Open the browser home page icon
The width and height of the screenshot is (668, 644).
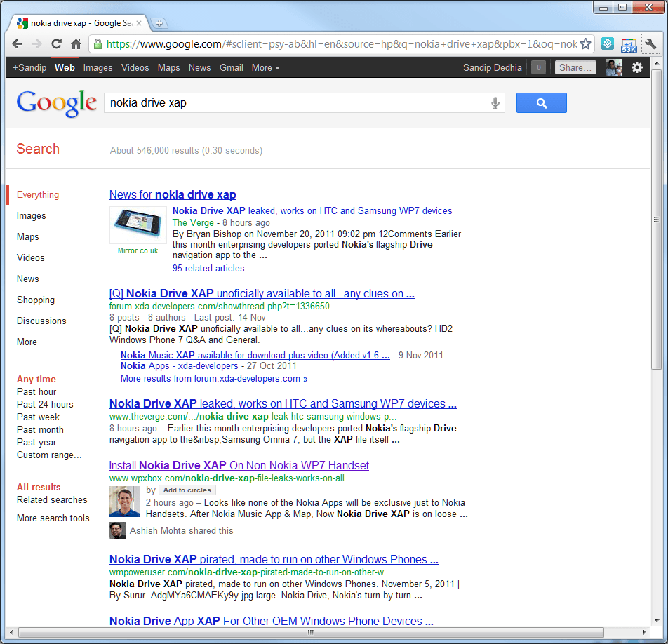76,44
